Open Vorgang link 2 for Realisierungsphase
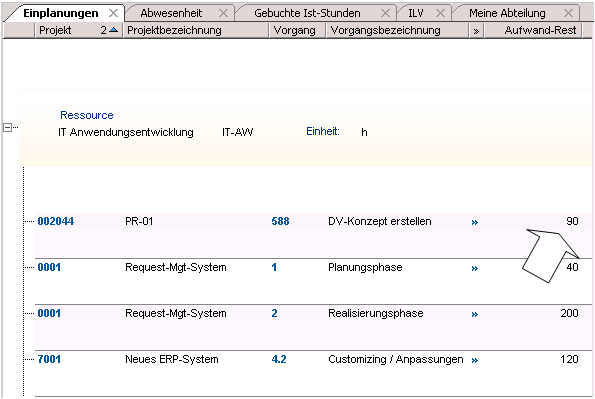595x399 pixels. (274, 313)
